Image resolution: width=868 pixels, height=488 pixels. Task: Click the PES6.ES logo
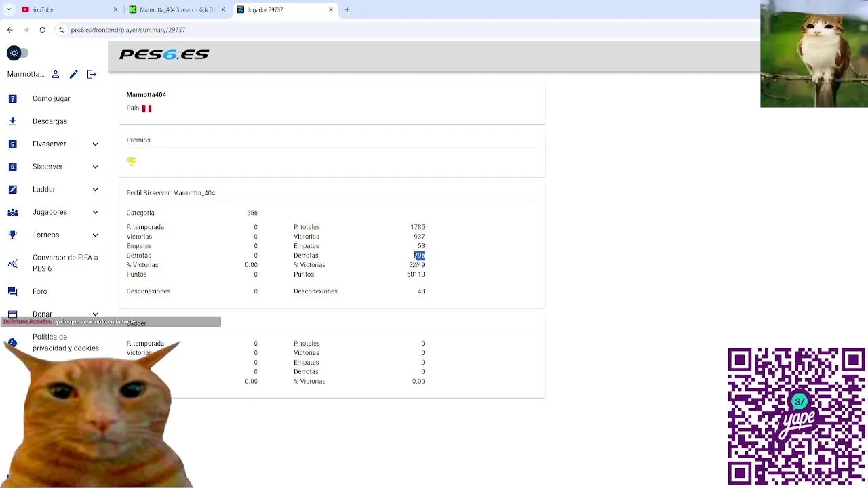click(x=164, y=54)
